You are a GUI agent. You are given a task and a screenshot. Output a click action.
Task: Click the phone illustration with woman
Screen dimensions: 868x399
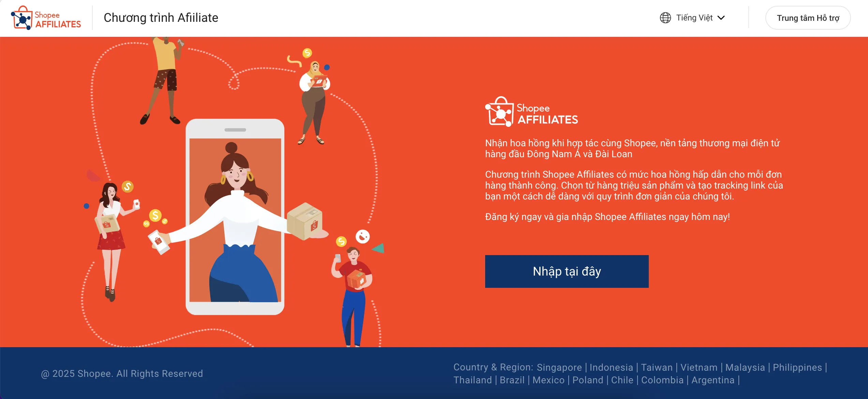coord(235,217)
